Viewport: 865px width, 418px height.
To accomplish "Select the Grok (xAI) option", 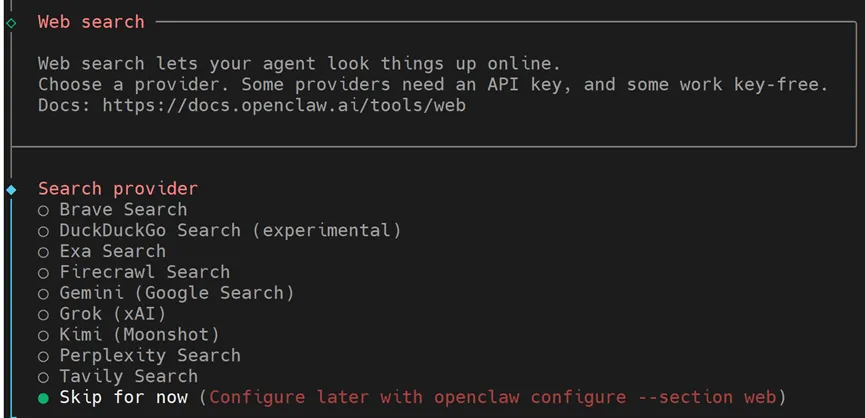I will click(x=112, y=314).
